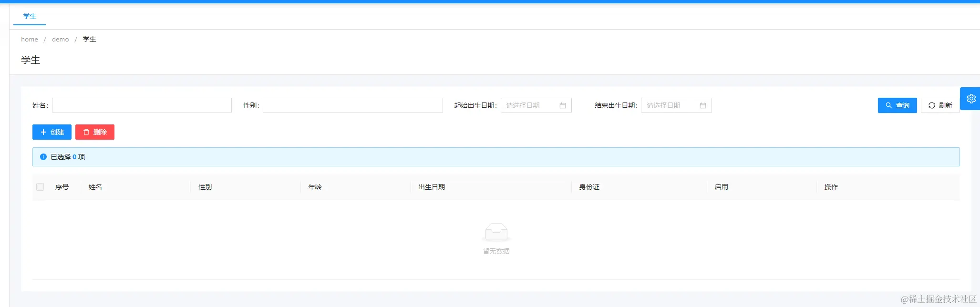Click the empty-data inbox icon

click(496, 232)
